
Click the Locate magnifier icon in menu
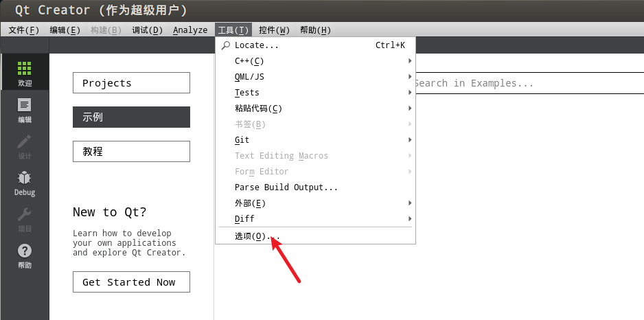click(x=225, y=45)
